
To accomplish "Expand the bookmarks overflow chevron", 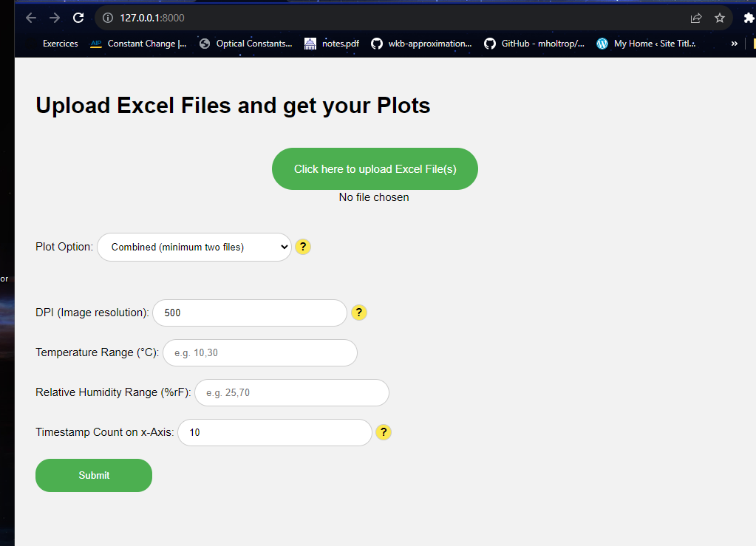I will click(x=734, y=44).
